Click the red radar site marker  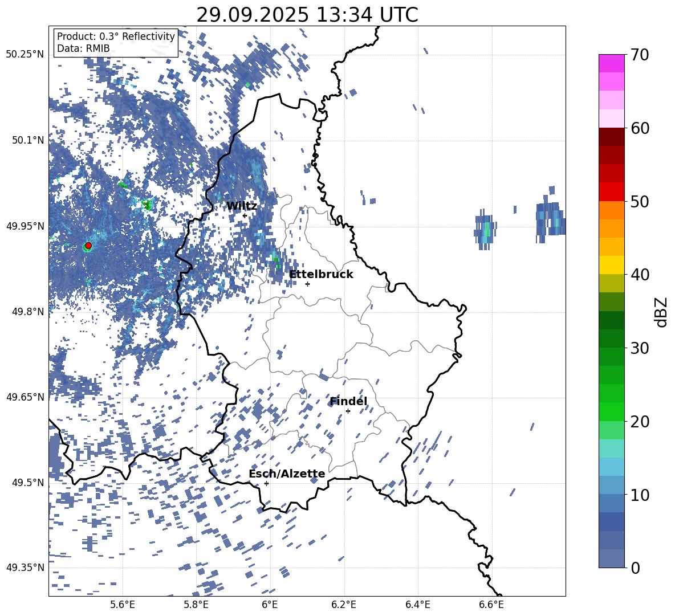click(x=88, y=246)
